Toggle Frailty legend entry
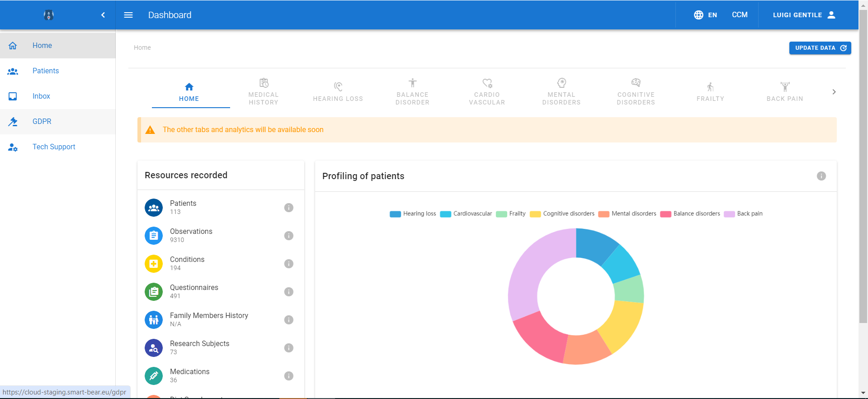 coord(511,214)
